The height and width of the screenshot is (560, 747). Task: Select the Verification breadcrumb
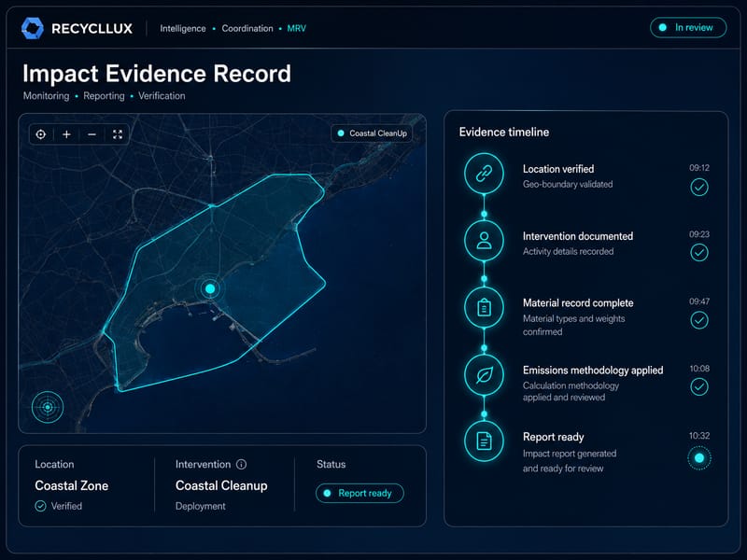[x=162, y=96]
